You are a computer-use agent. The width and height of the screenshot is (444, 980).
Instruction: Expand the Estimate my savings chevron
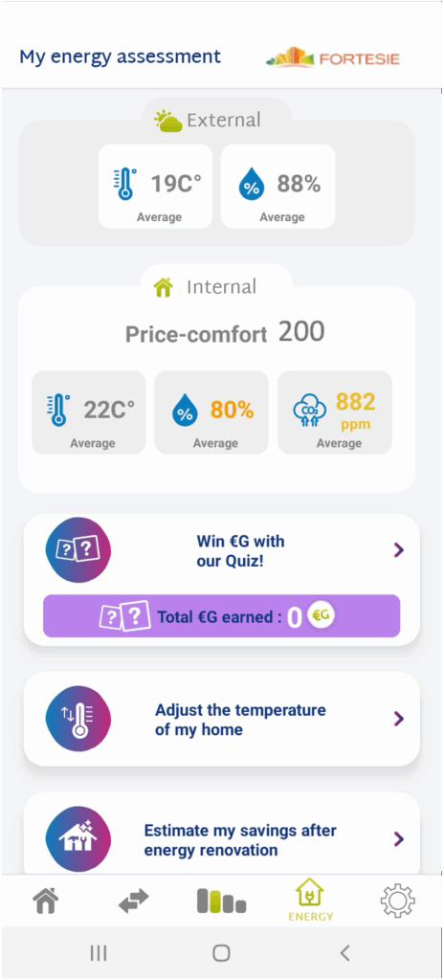tap(399, 838)
